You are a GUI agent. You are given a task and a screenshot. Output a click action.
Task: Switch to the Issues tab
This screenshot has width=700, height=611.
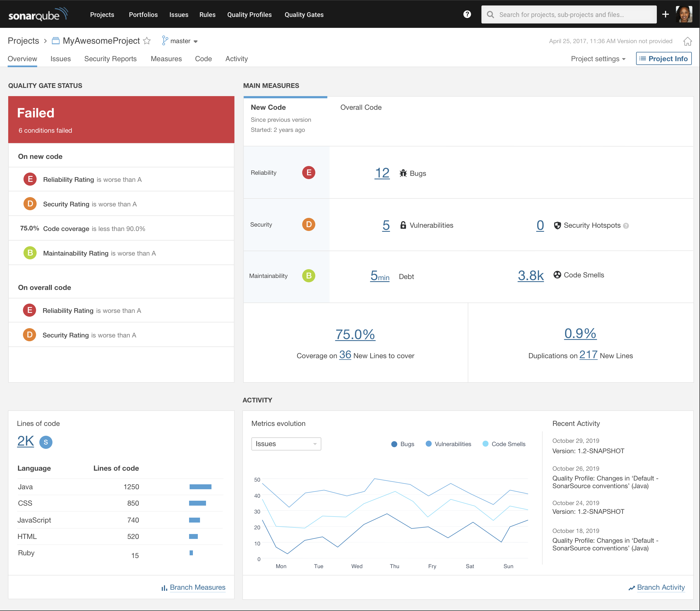[61, 58]
